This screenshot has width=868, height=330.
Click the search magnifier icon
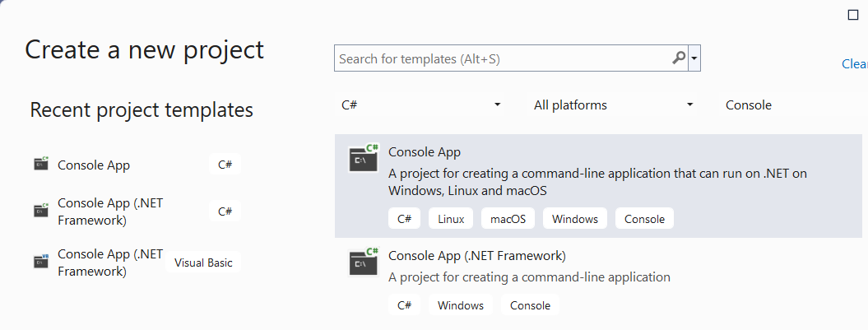679,58
